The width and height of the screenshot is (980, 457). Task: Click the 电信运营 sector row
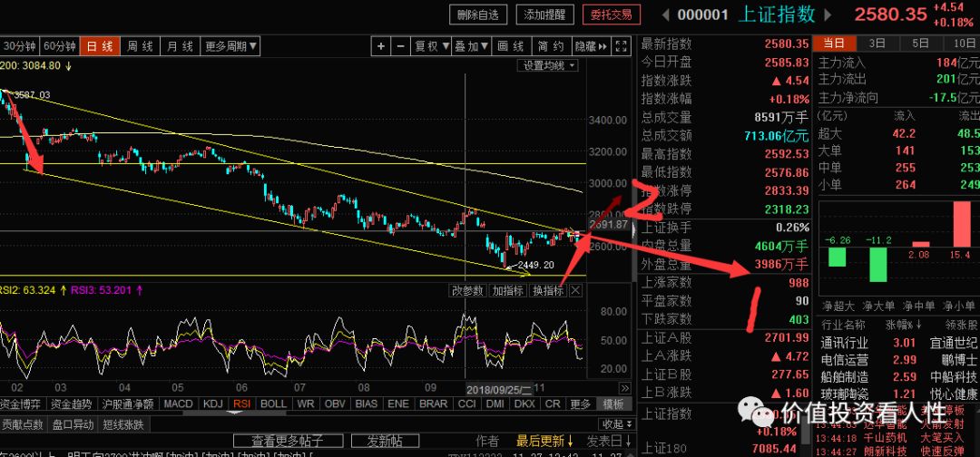pyautogui.click(x=898, y=360)
